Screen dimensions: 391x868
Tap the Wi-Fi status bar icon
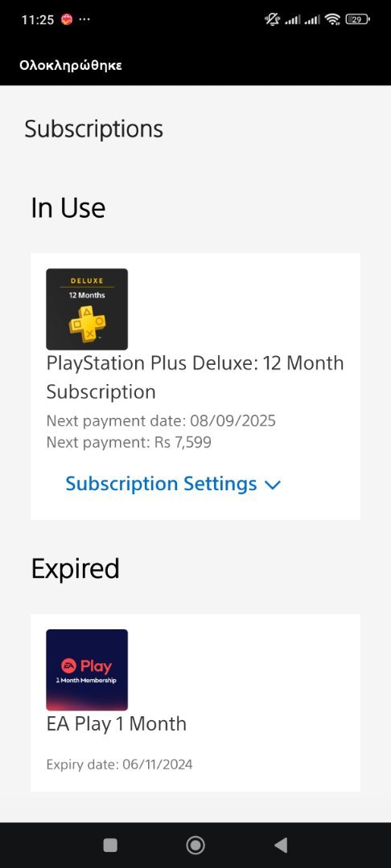click(x=332, y=20)
